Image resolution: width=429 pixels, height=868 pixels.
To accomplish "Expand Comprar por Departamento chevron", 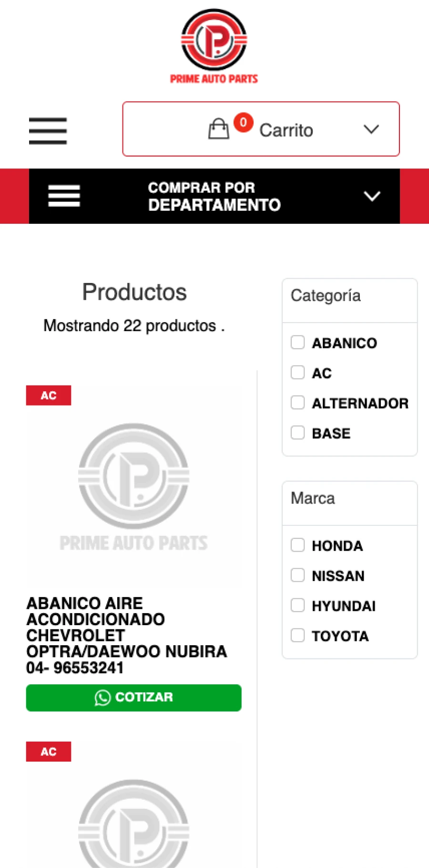I will coord(372,196).
